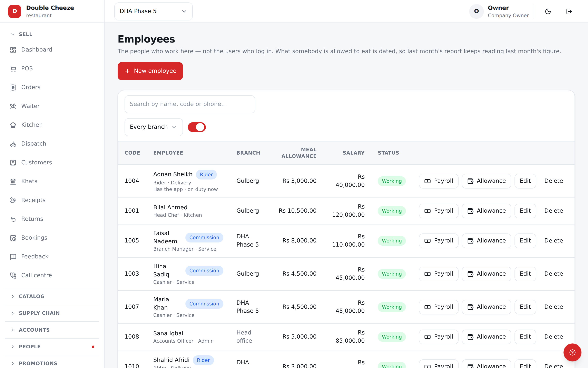
Task: Expand the PROMOTIONS sidebar section
Action: pyautogui.click(x=52, y=363)
